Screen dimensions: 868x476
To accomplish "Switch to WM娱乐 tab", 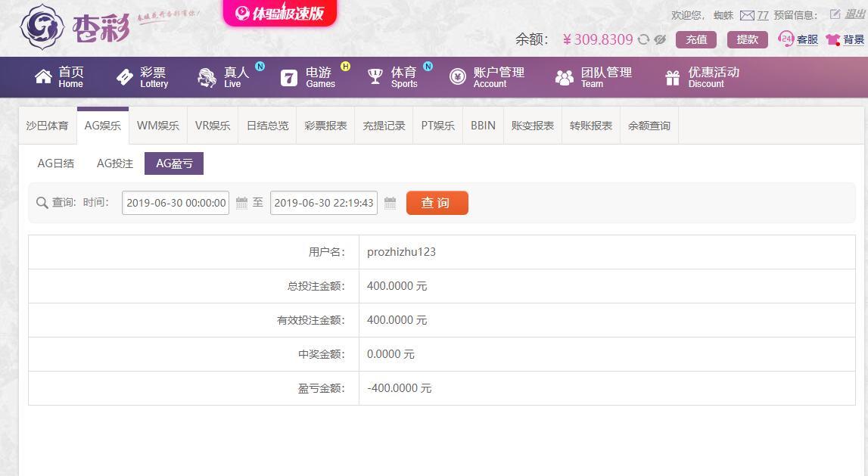I will 158,126.
